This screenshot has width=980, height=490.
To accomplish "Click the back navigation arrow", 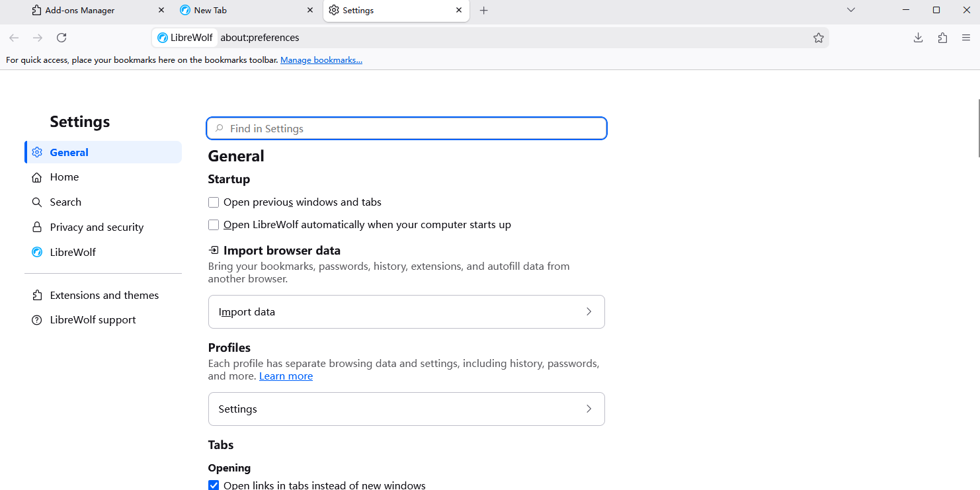I will coord(14,38).
